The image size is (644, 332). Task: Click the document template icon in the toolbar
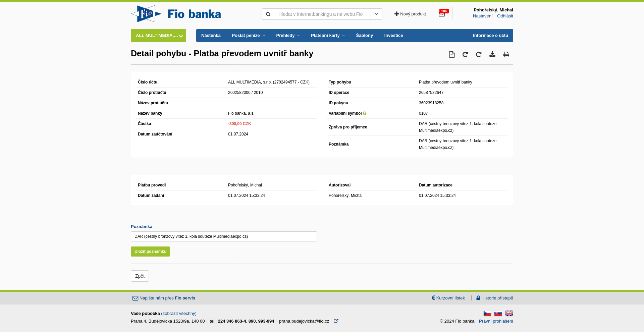tap(452, 54)
